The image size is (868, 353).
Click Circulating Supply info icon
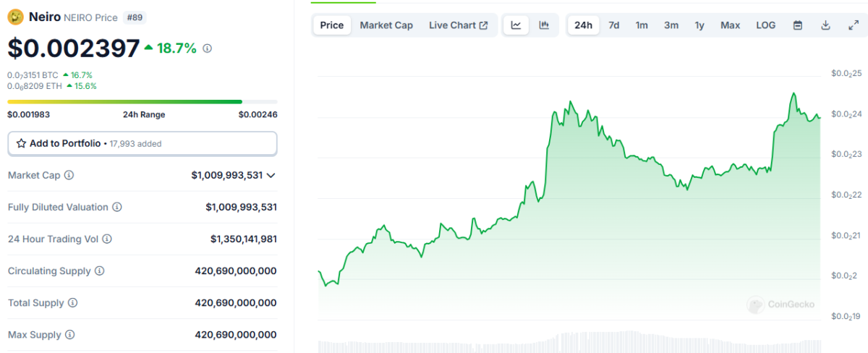[100, 271]
